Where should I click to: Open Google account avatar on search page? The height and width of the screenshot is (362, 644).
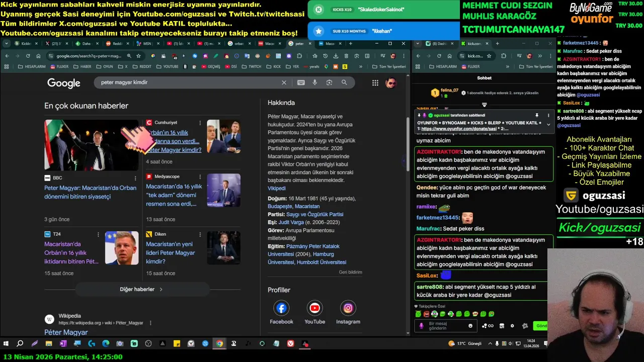(391, 83)
